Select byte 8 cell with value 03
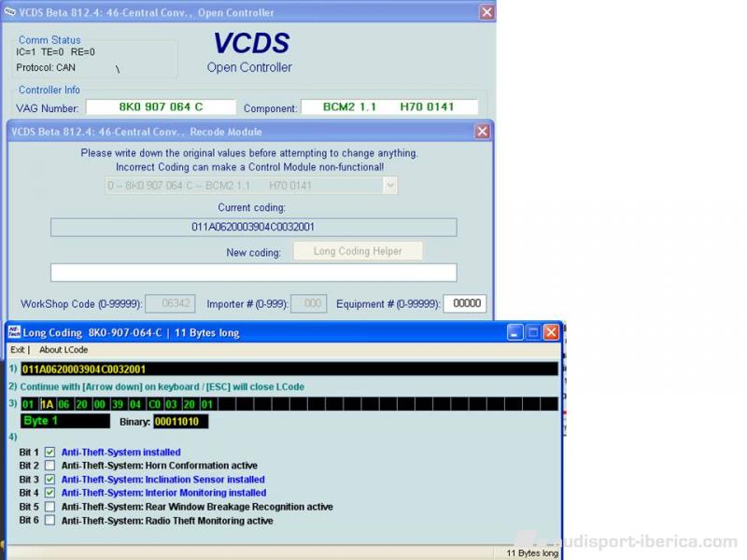This screenshot has width=747, height=560. click(171, 404)
